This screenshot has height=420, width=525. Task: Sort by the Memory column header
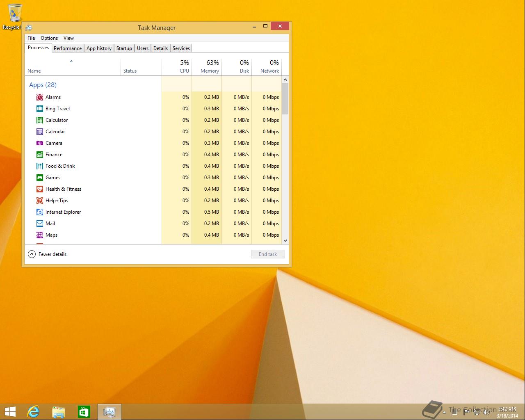click(x=207, y=67)
